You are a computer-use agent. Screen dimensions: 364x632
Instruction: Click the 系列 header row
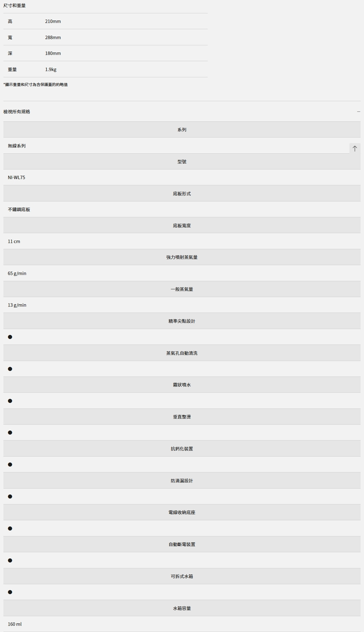(x=182, y=129)
